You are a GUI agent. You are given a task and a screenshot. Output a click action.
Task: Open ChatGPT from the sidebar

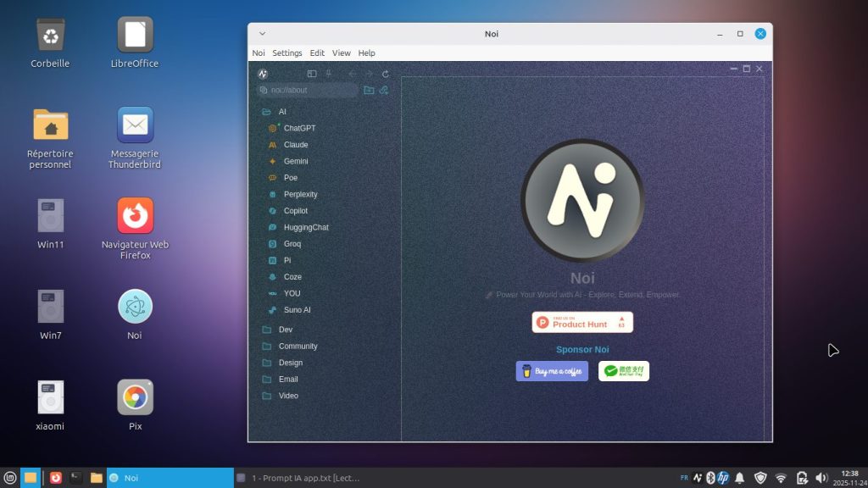(x=299, y=128)
